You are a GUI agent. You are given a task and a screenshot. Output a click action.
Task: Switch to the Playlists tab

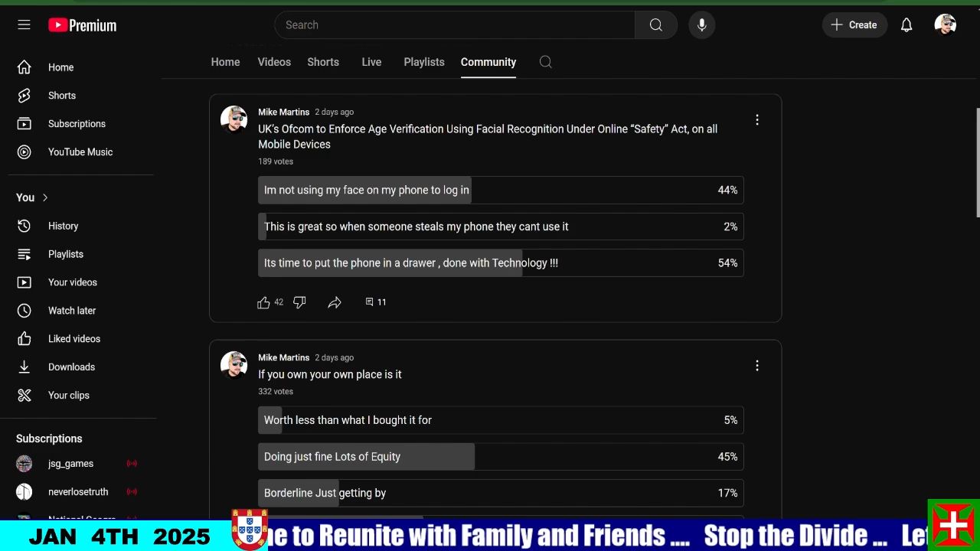point(424,62)
